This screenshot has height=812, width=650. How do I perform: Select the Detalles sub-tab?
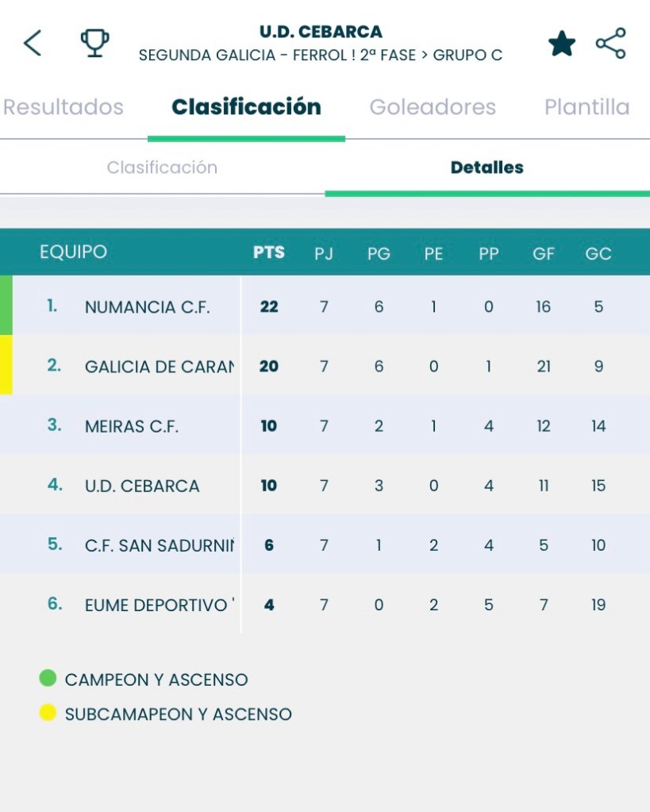(x=487, y=167)
